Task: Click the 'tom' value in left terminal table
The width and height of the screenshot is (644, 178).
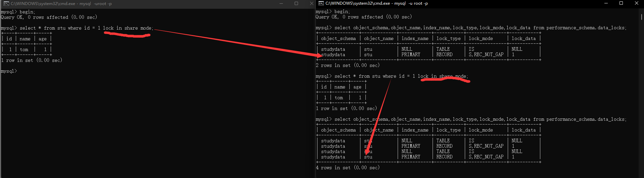Action: [x=24, y=49]
